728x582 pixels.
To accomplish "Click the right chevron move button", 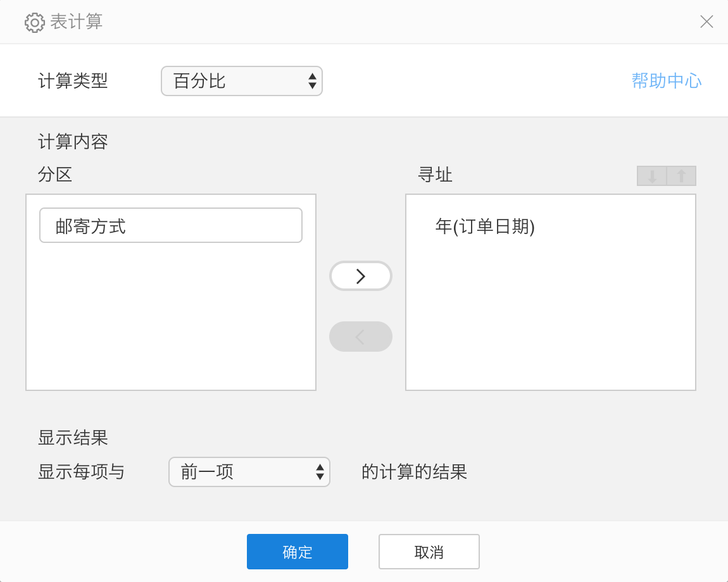I will click(361, 276).
